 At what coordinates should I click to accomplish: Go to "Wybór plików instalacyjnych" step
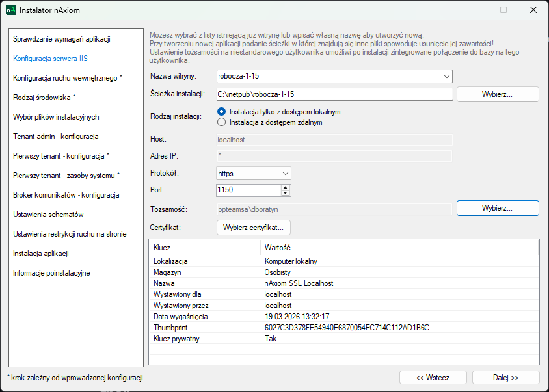[x=56, y=116]
